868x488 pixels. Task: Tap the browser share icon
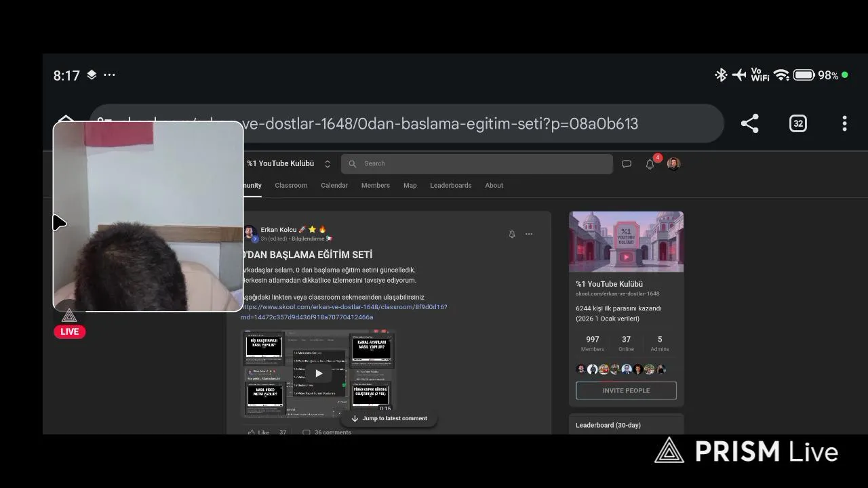pyautogui.click(x=749, y=123)
